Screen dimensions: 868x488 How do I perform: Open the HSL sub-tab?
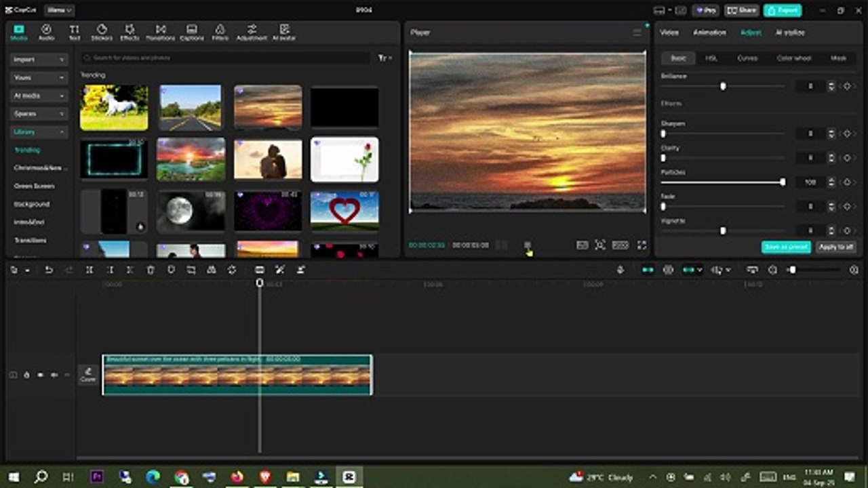[x=711, y=58]
